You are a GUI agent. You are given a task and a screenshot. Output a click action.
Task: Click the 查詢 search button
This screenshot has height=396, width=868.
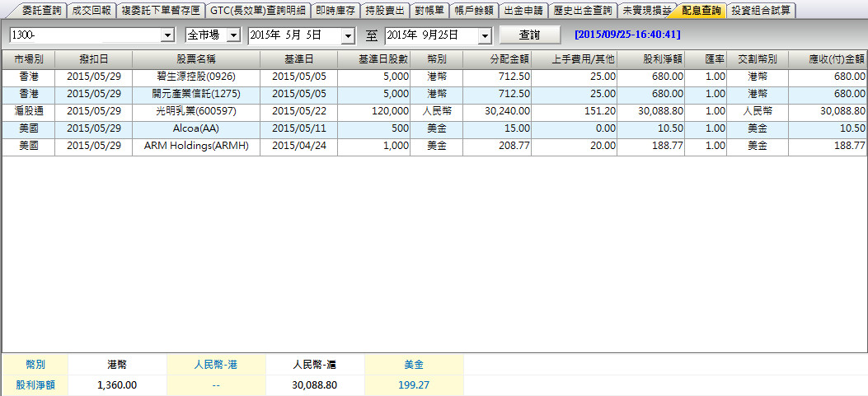[529, 35]
